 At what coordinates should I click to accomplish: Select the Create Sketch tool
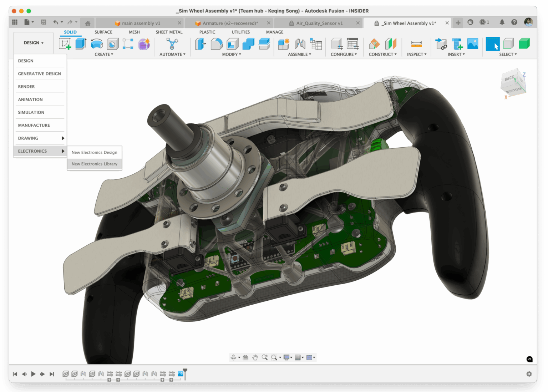click(x=65, y=44)
